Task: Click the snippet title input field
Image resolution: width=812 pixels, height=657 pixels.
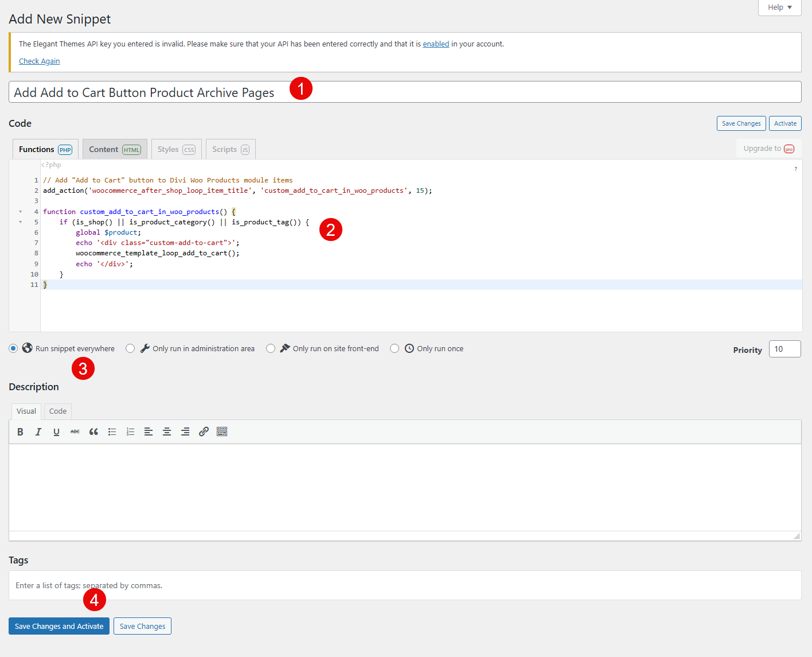Action: pos(405,92)
